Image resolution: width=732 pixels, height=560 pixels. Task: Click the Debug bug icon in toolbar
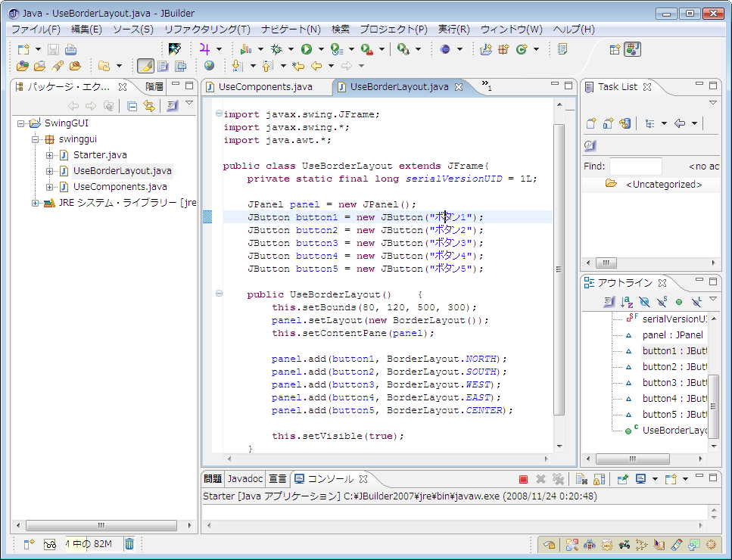277,49
